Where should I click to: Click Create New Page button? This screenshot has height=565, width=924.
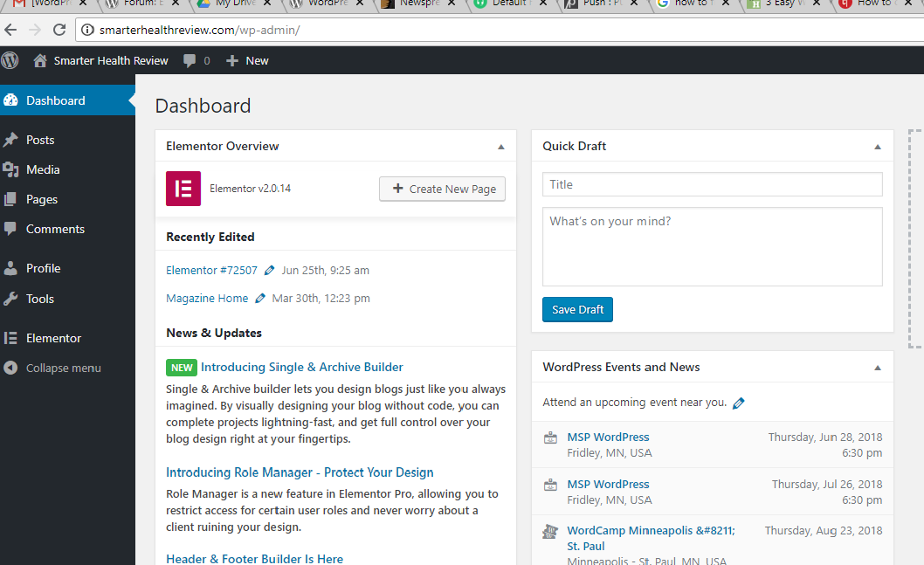coord(442,189)
